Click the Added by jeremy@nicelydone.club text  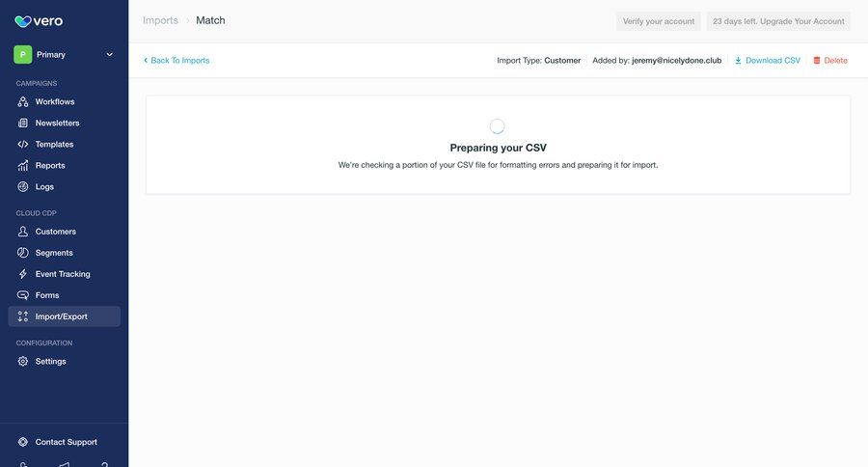coord(657,61)
